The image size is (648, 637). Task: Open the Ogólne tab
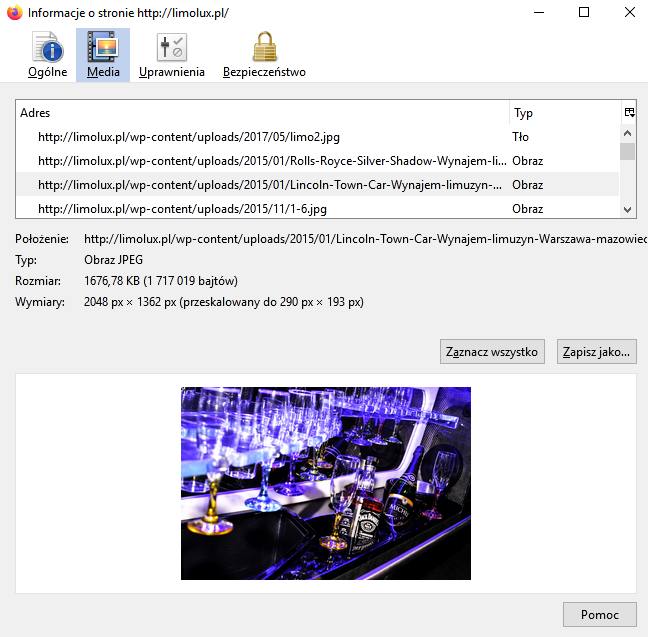click(48, 55)
